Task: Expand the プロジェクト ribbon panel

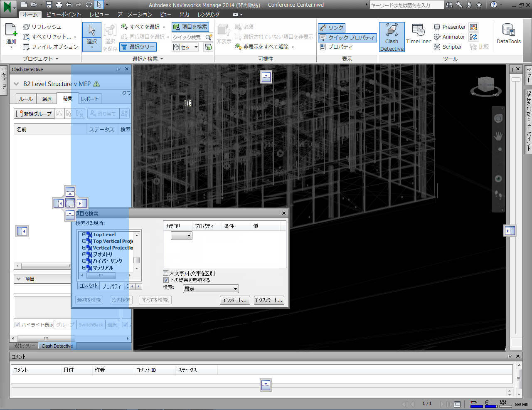Action: point(41,59)
